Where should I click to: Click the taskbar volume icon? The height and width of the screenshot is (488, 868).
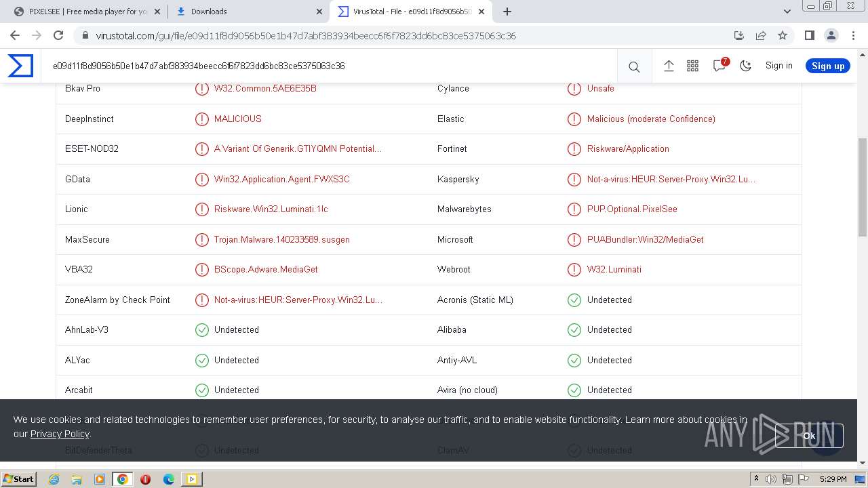771,479
